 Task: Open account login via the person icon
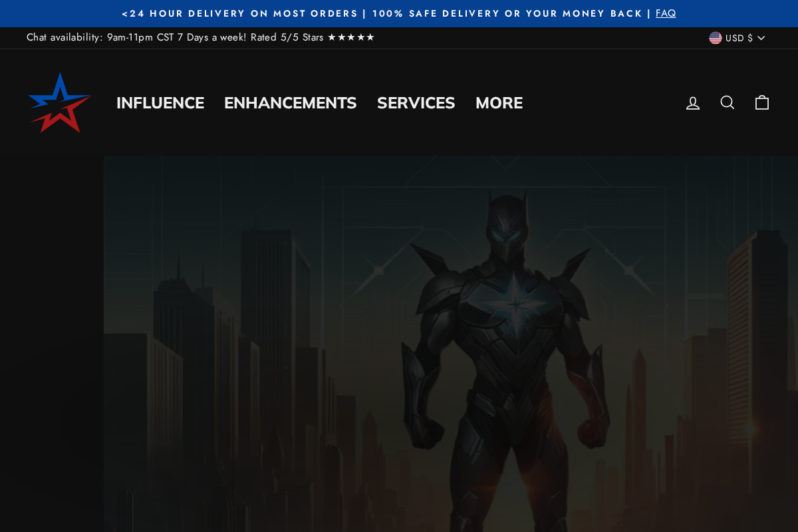tap(692, 102)
